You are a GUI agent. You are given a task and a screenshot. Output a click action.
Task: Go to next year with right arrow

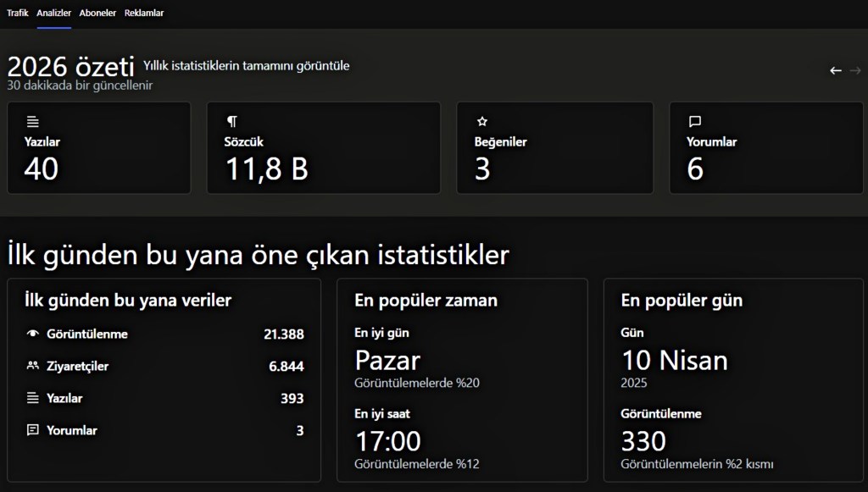[x=855, y=71]
